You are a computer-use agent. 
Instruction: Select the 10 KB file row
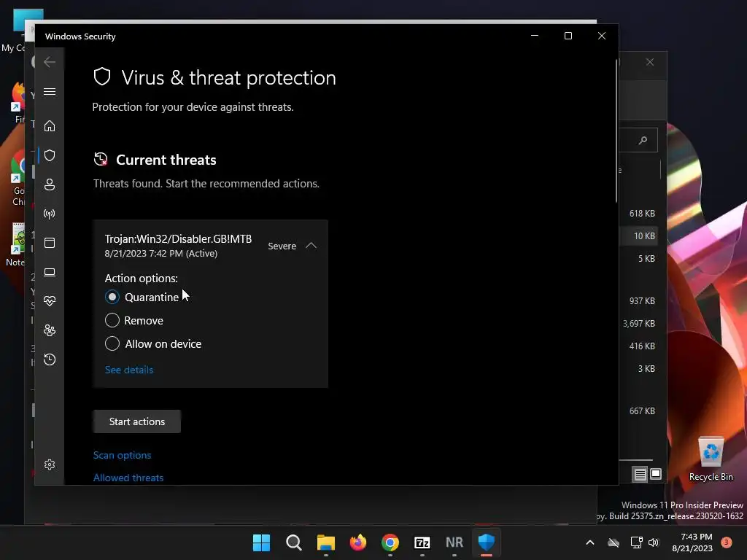pos(639,236)
